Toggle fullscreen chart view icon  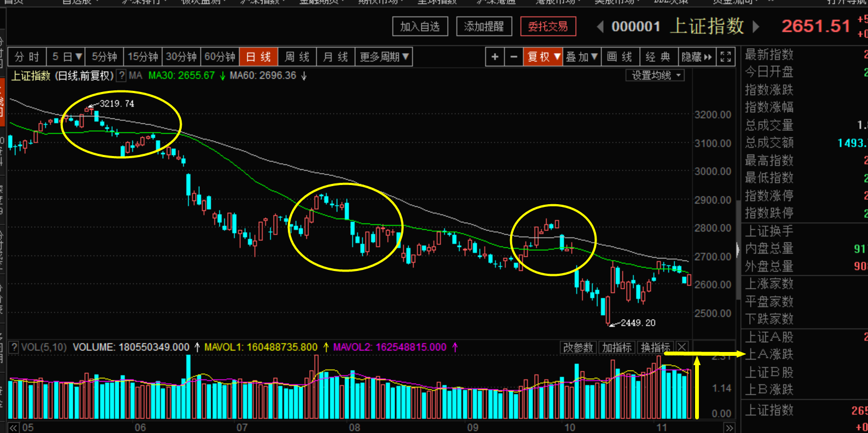[x=725, y=57]
